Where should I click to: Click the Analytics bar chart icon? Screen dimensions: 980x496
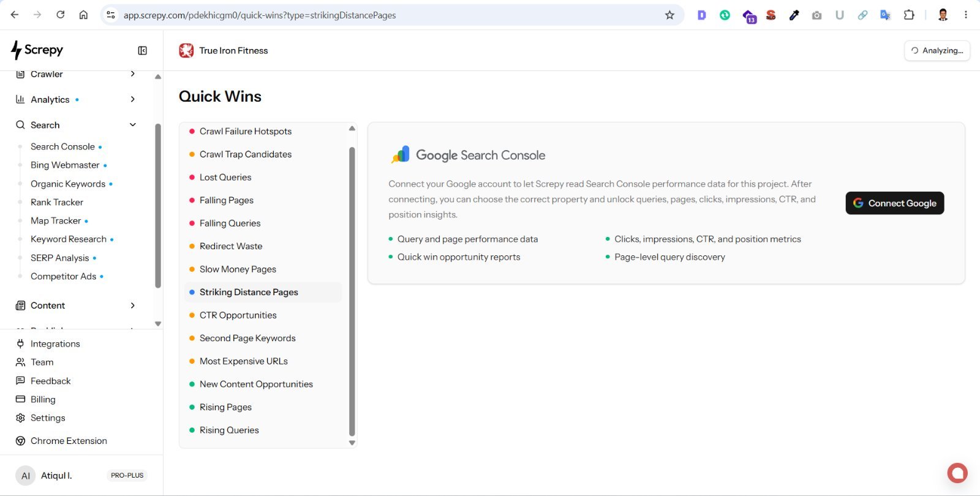[x=20, y=99]
